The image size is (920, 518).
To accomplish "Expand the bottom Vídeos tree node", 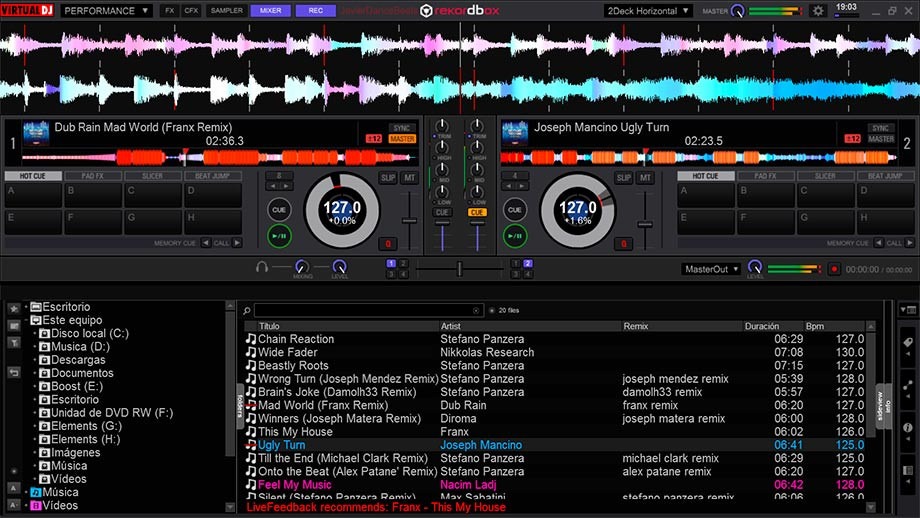I will [26, 506].
